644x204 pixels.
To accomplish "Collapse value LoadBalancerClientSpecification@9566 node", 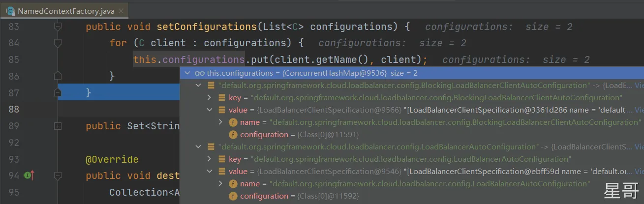I will click(210, 110).
